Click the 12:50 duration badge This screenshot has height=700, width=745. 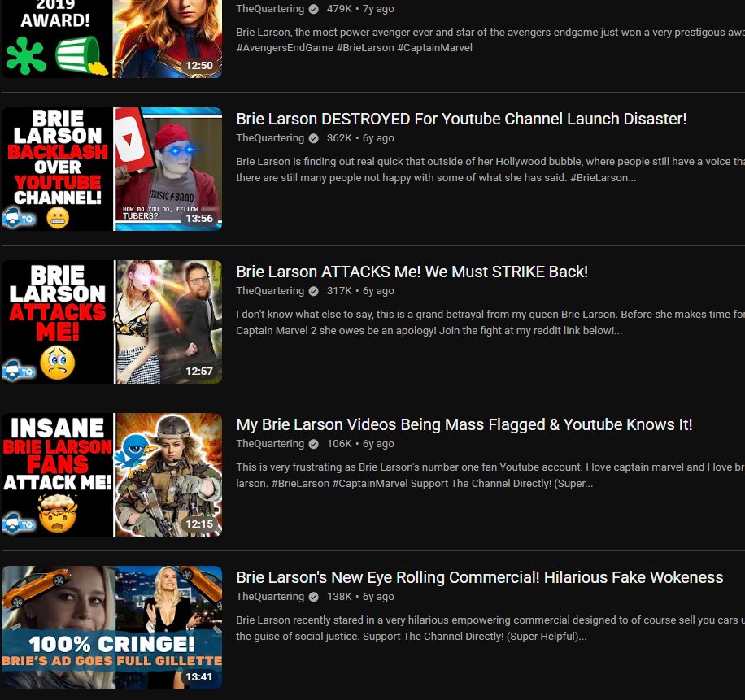click(x=199, y=66)
